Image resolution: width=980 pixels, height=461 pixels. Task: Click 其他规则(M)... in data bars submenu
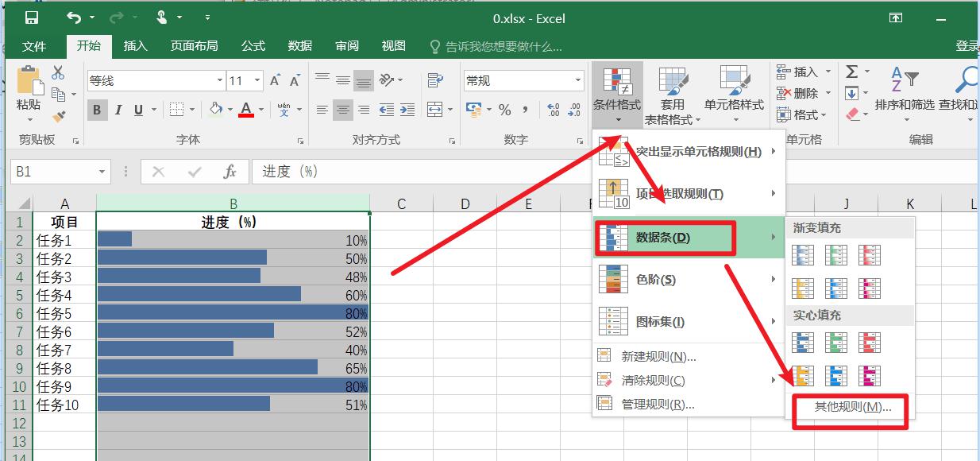click(x=852, y=407)
